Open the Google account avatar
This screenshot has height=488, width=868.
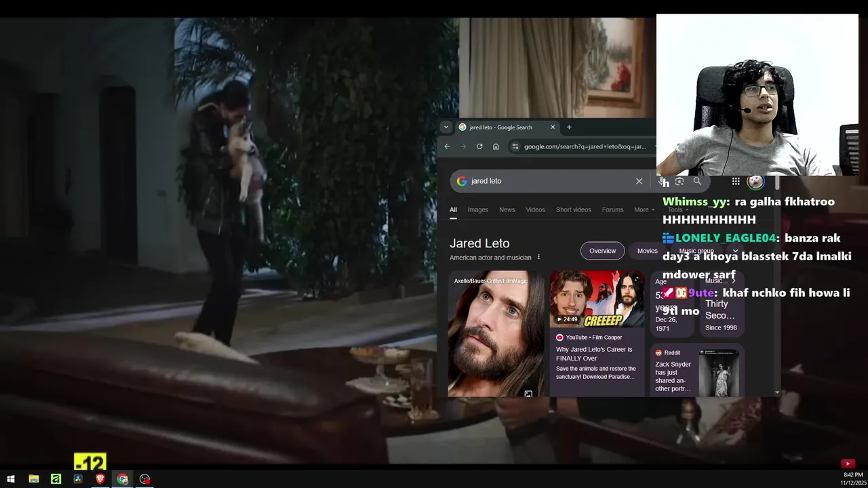755,181
